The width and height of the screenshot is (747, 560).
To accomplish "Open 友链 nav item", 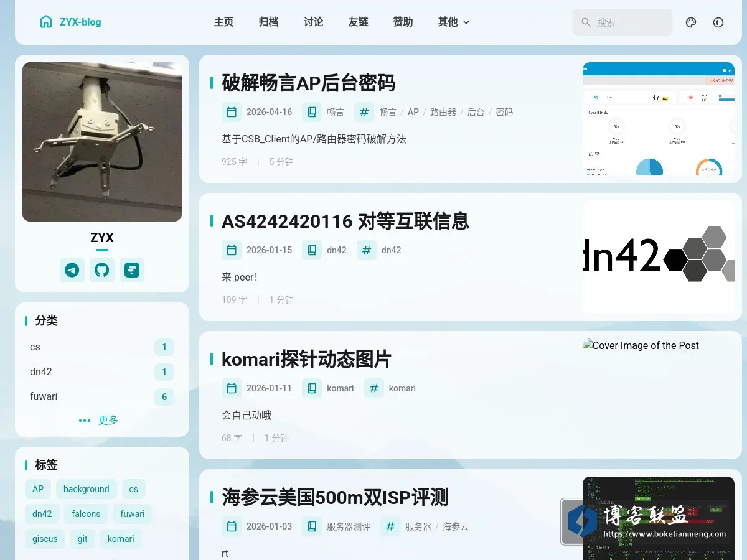I will [x=359, y=22].
